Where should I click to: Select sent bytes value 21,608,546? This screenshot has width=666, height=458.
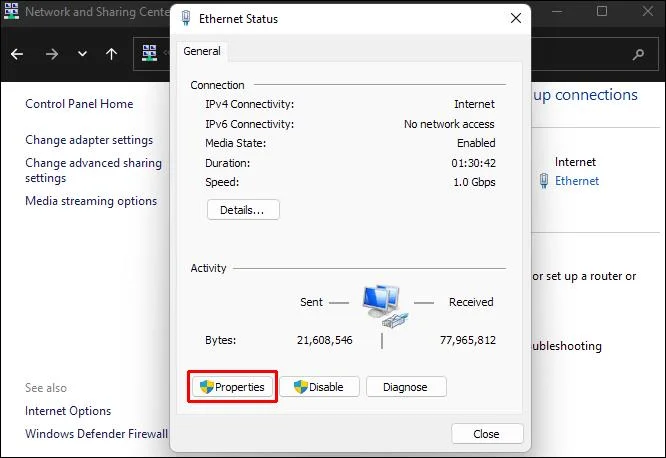pyautogui.click(x=325, y=340)
